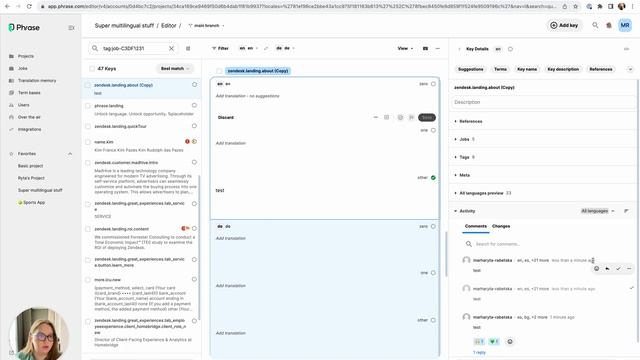Tick checkbox for zendesk.customer.madhive.intro key
This screenshot has width=640, height=360.
tap(88, 162)
